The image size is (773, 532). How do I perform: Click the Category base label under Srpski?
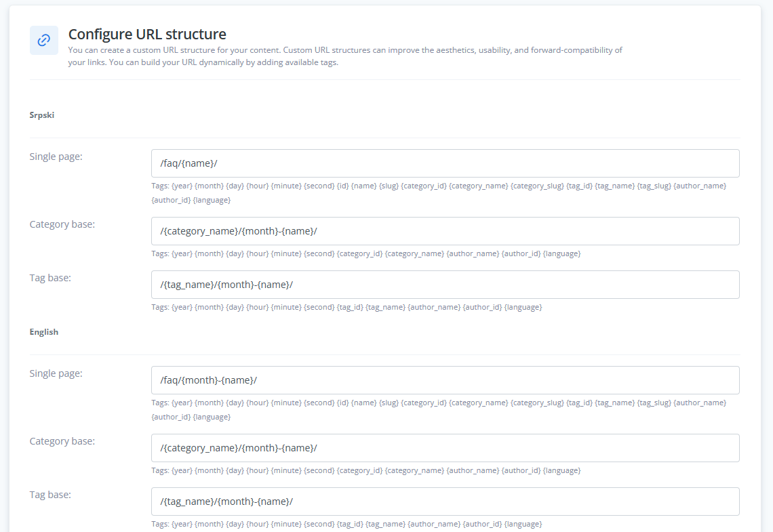pyautogui.click(x=62, y=224)
